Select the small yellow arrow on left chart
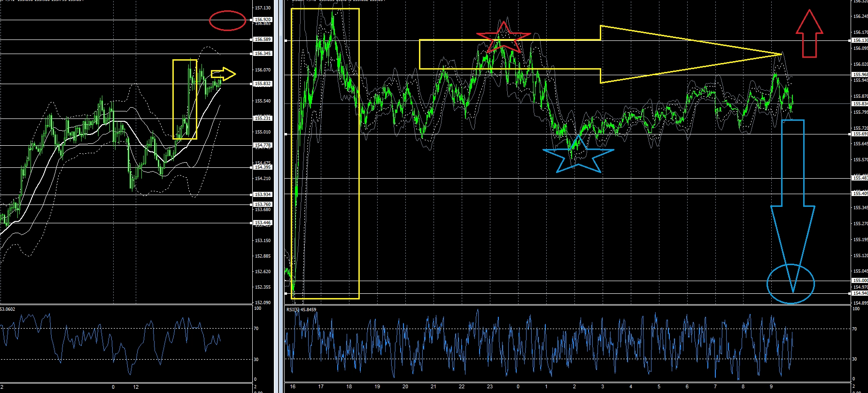This screenshot has width=868, height=393. tap(223, 74)
